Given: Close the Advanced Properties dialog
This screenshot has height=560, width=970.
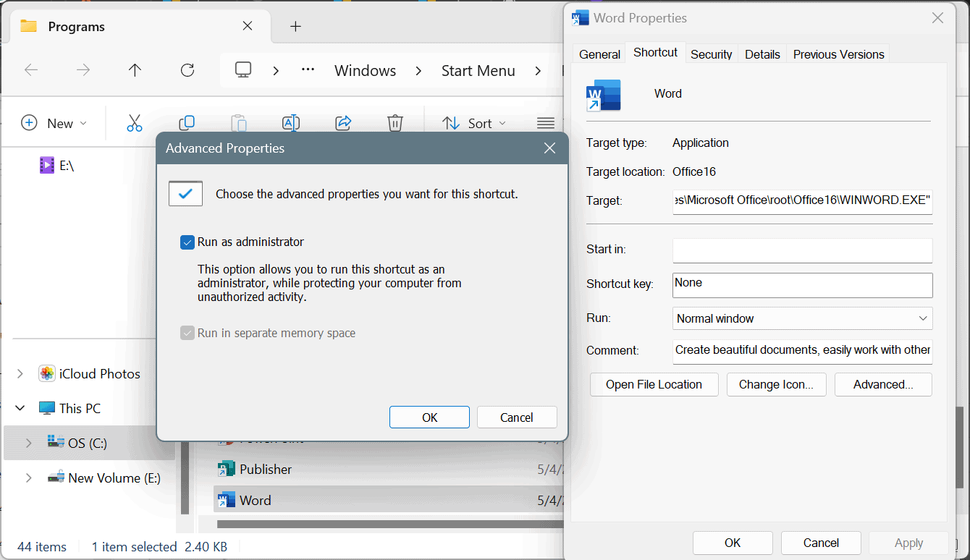Looking at the screenshot, I should tap(549, 148).
